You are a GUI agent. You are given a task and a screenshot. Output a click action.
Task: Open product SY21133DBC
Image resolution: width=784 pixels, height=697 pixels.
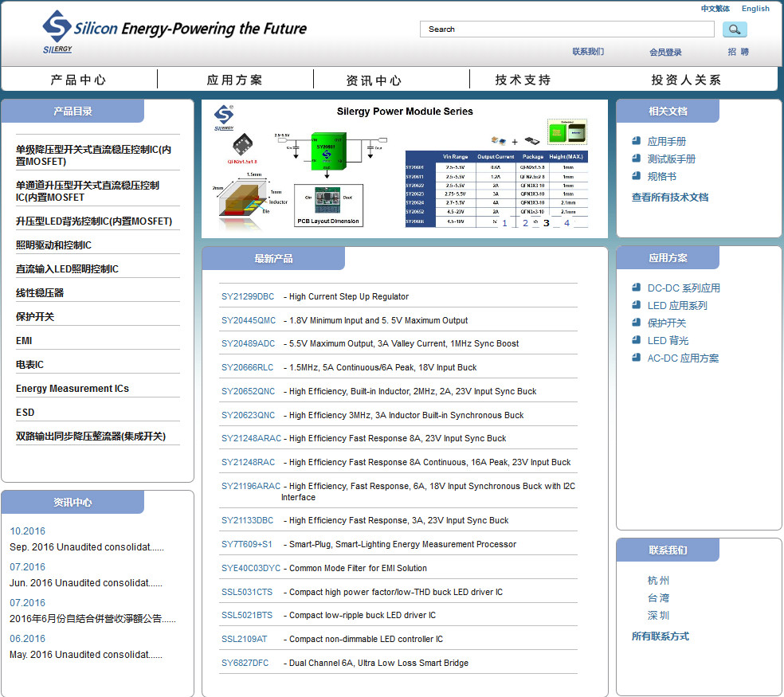click(x=248, y=520)
